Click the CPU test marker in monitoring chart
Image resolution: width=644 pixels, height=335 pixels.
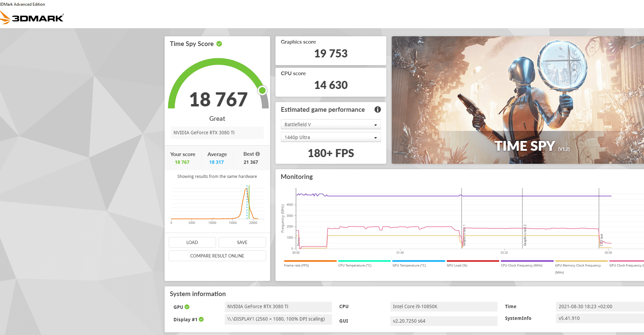coord(599,218)
